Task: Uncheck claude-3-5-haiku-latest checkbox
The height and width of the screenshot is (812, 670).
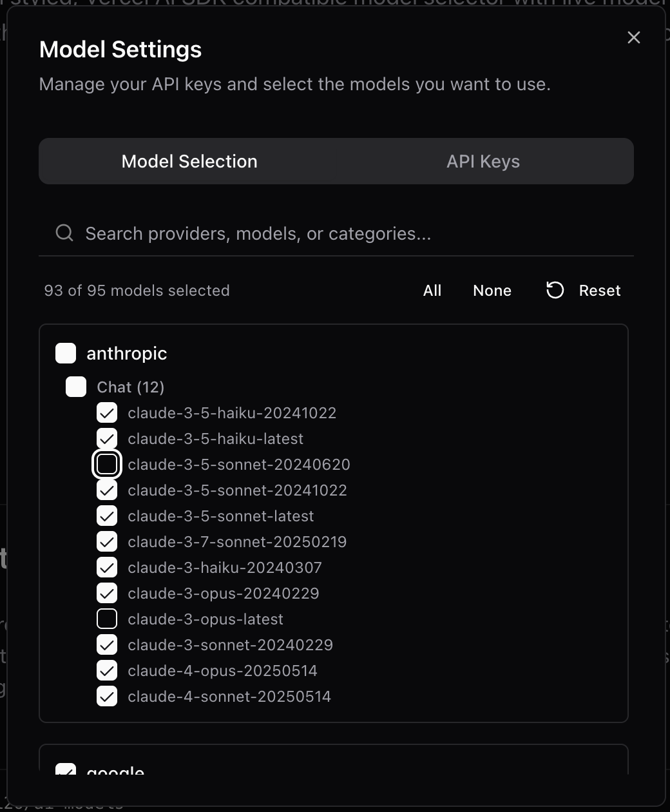Action: pos(107,438)
